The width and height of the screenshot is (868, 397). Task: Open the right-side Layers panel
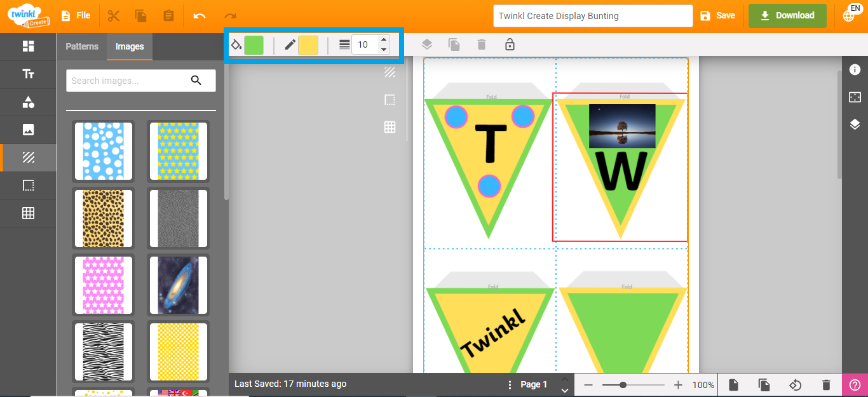[x=855, y=124]
